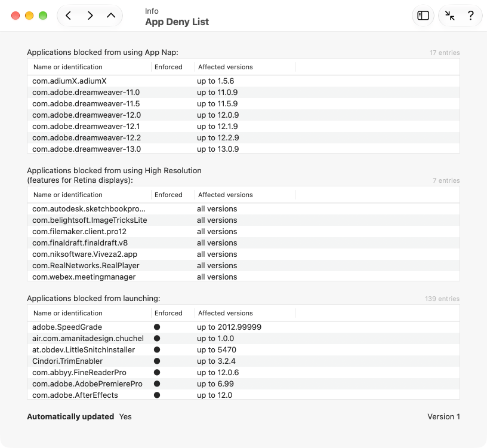
Task: Select com.adobe.dreamweaver-12.1 entry
Action: click(243, 127)
